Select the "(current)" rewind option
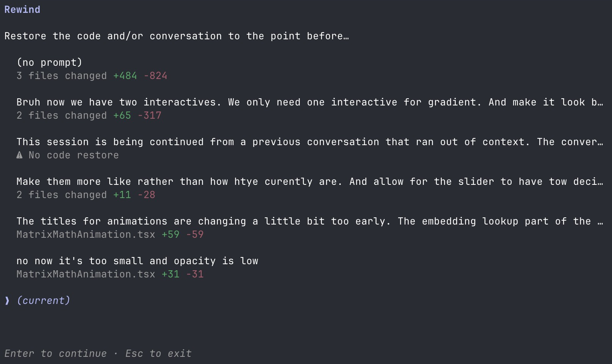 pyautogui.click(x=43, y=300)
